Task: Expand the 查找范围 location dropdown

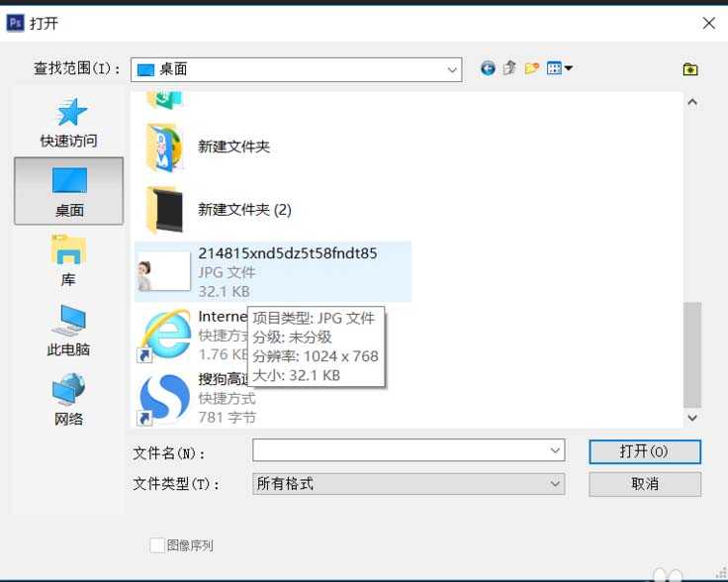Action: click(x=452, y=69)
